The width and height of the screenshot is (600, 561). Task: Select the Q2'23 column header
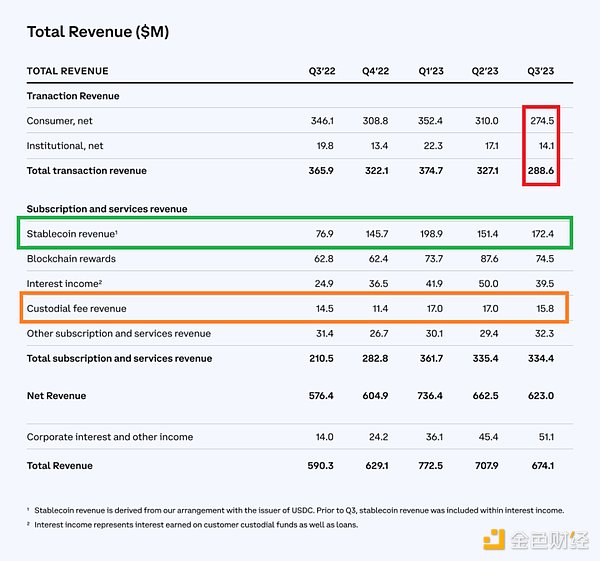pos(489,71)
